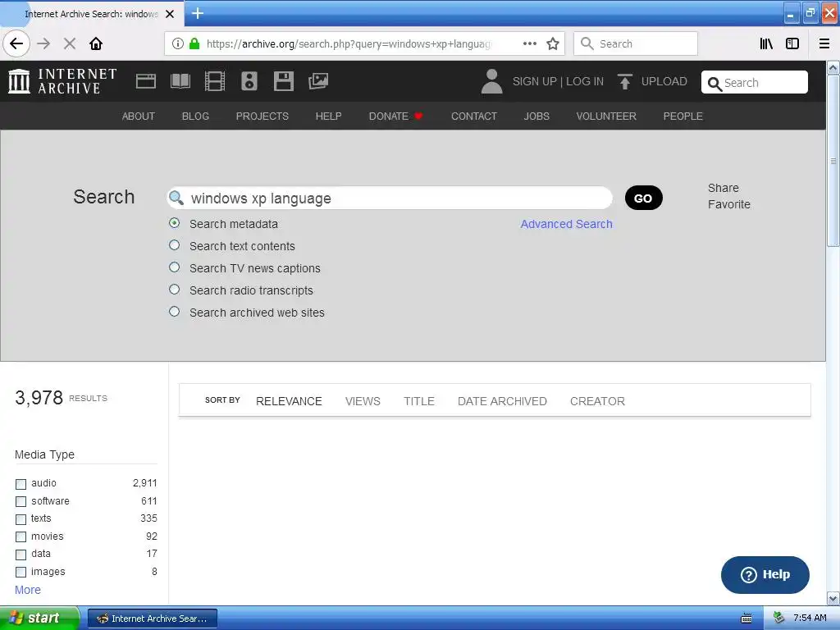Open the Firefox hamburger menu

[x=824, y=43]
